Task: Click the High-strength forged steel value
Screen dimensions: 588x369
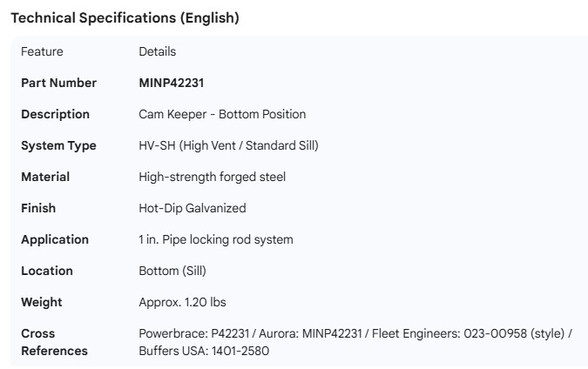Action: tap(212, 177)
